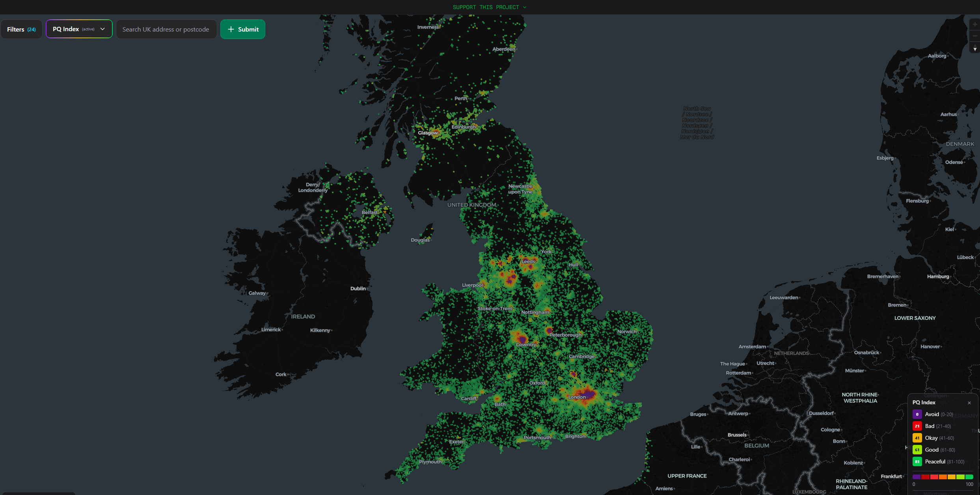Image resolution: width=980 pixels, height=495 pixels.
Task: Click the red Bad legend badge
Action: point(917,426)
